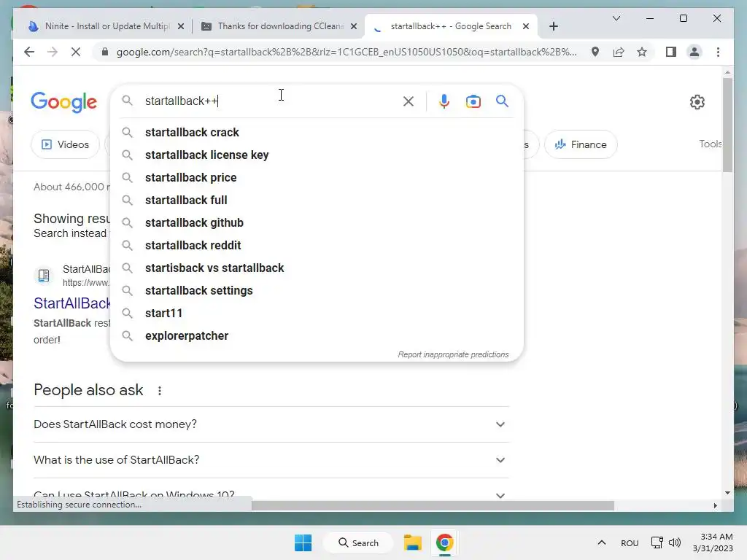Show hidden tray icons chevron

click(602, 542)
